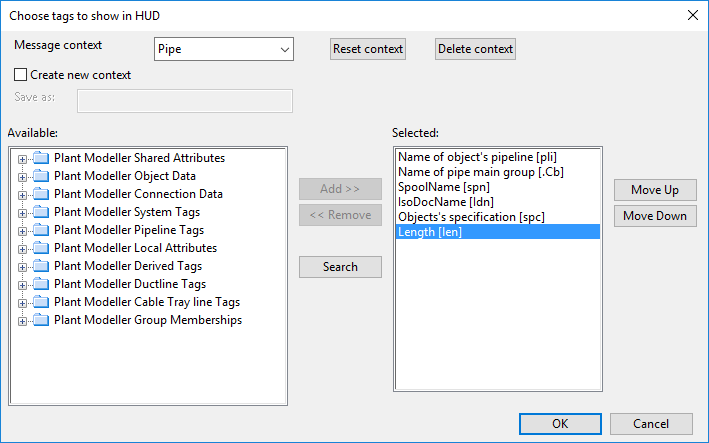The image size is (709, 443).
Task: Expand Plant Modeller Object Data node
Action: click(22, 177)
